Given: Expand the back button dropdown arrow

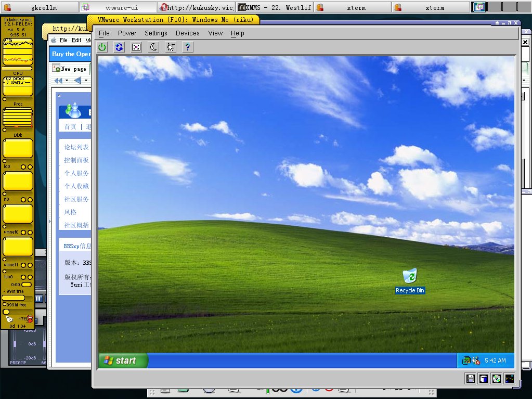Looking at the screenshot, I should click(x=86, y=81).
